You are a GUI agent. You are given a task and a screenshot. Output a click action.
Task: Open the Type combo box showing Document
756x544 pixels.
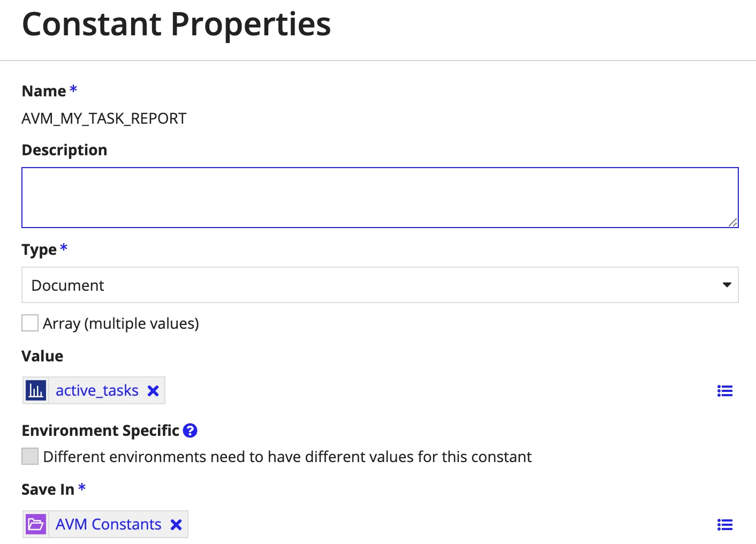point(380,285)
